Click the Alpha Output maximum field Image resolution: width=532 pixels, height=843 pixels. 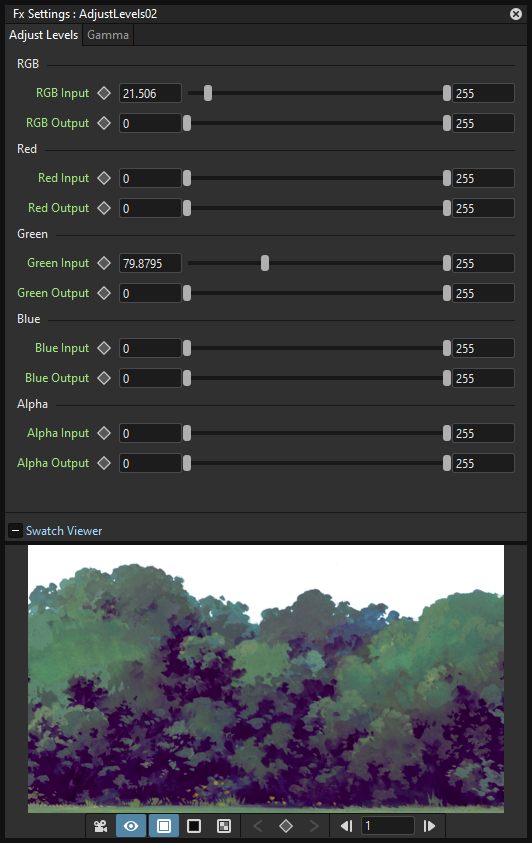click(483, 463)
